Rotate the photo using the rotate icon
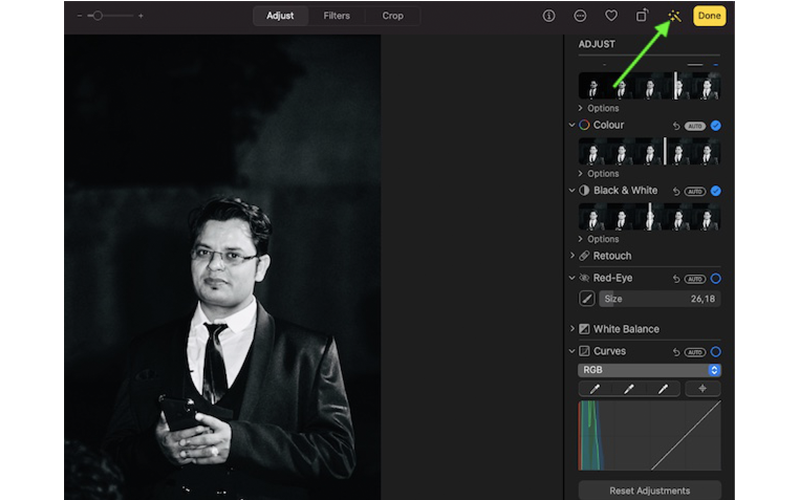The width and height of the screenshot is (799, 500). click(x=642, y=16)
